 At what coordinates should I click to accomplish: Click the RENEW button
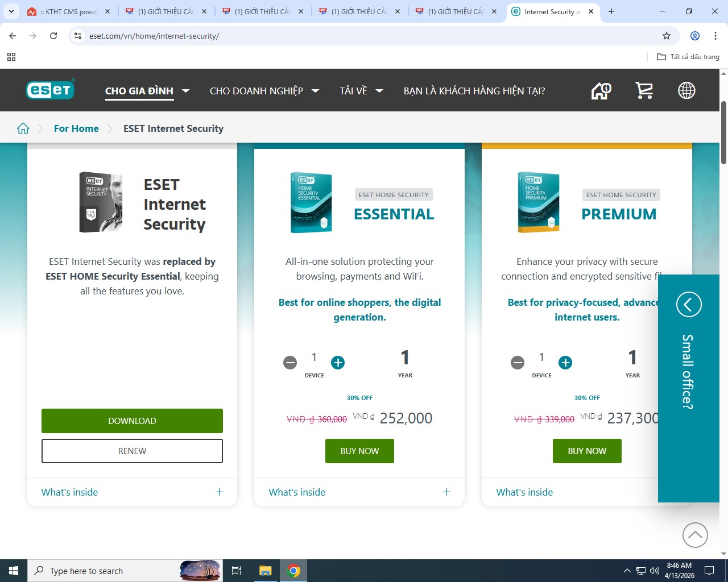click(132, 451)
